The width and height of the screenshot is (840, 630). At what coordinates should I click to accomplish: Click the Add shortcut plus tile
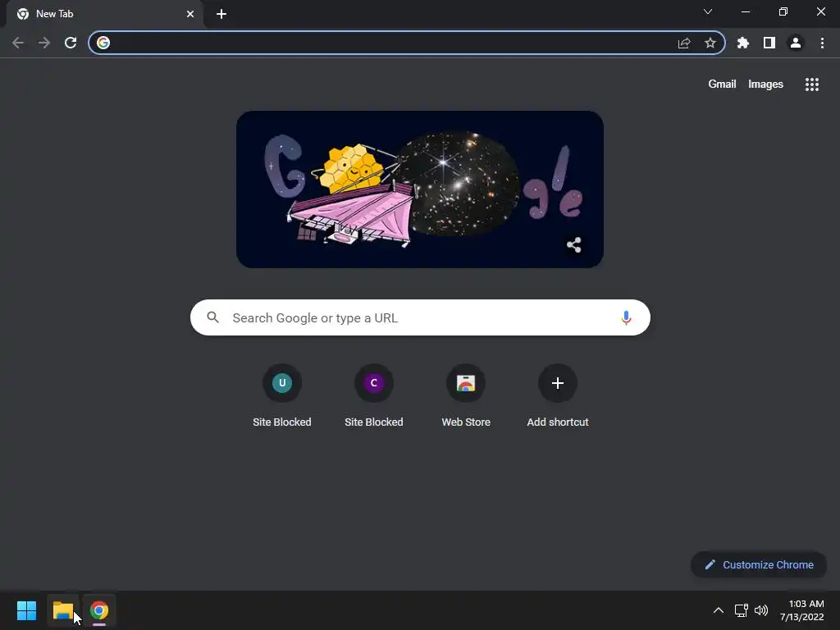tap(558, 396)
